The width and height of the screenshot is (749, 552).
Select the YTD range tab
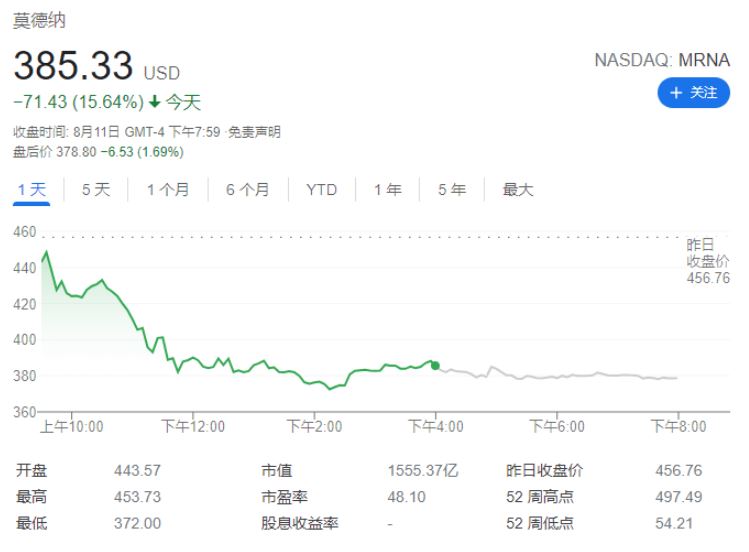coord(321,189)
